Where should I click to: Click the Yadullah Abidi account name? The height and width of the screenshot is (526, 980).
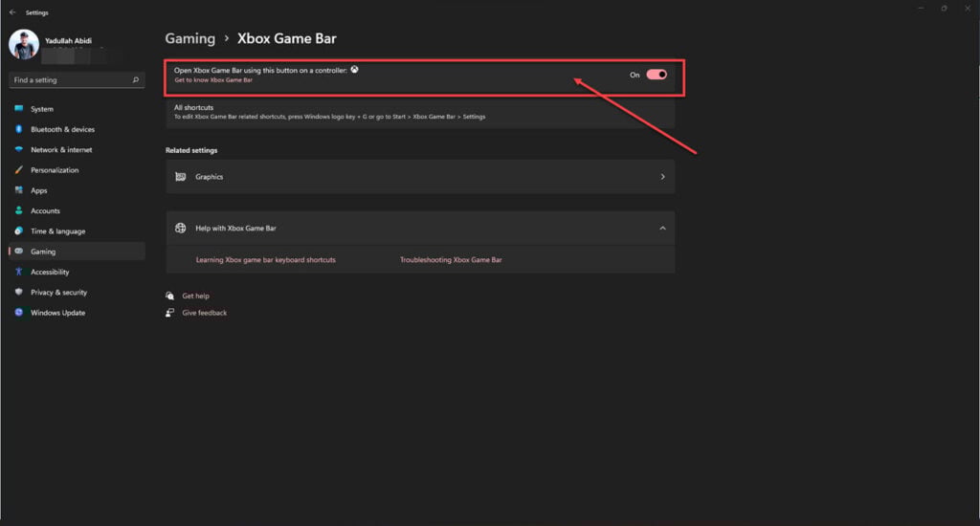coord(68,40)
